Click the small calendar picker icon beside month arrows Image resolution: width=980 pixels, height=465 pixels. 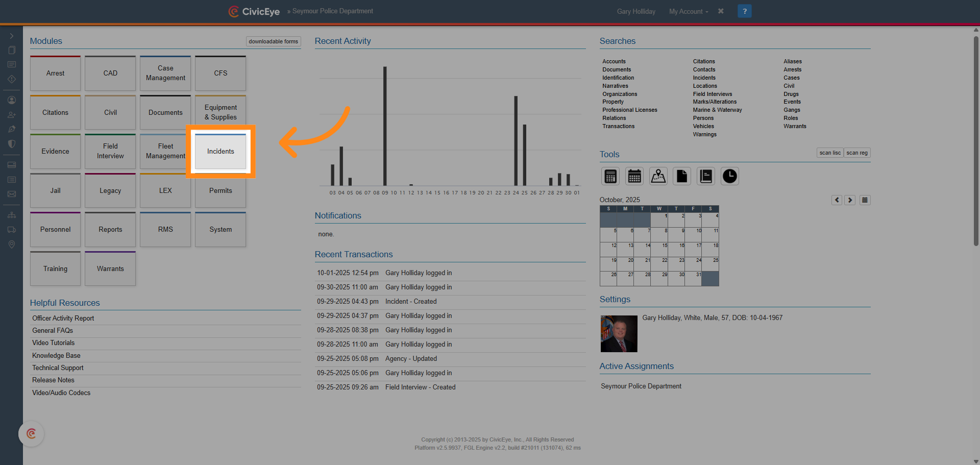click(865, 200)
